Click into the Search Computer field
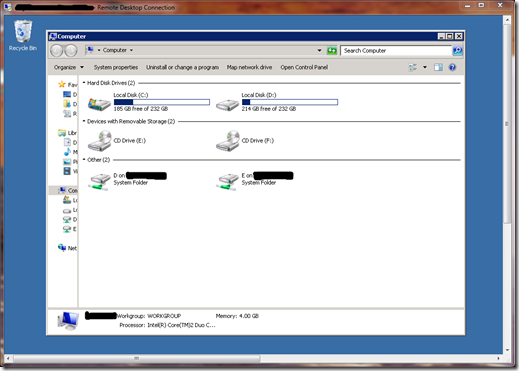Screen dimensions: 519x371 coord(396,51)
